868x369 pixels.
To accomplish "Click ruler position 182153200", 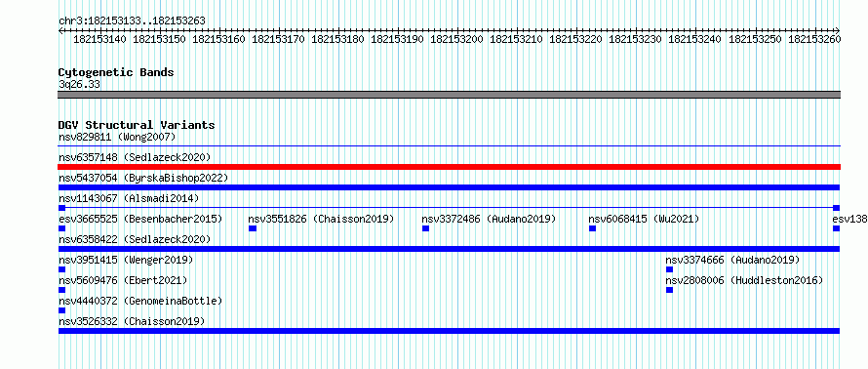I will (x=456, y=39).
